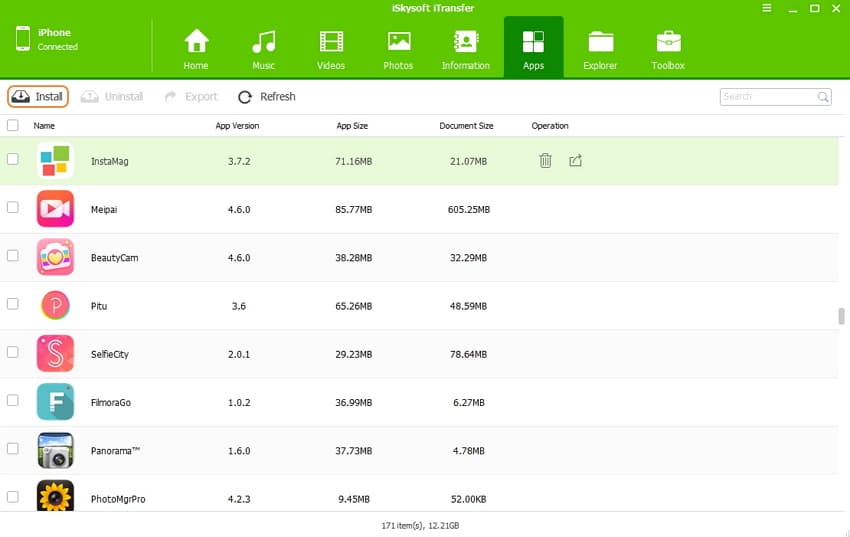The width and height of the screenshot is (850, 537).
Task: Click the export icon for InstaMag
Action: point(575,160)
